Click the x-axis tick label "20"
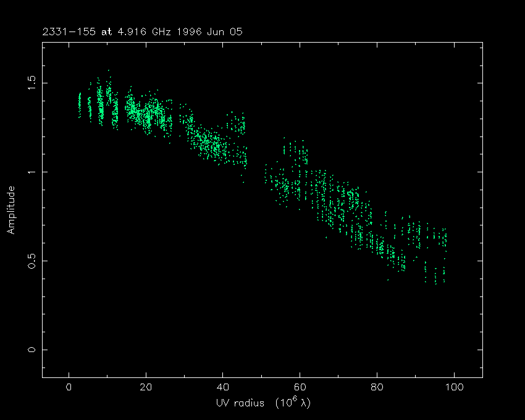 point(145,388)
